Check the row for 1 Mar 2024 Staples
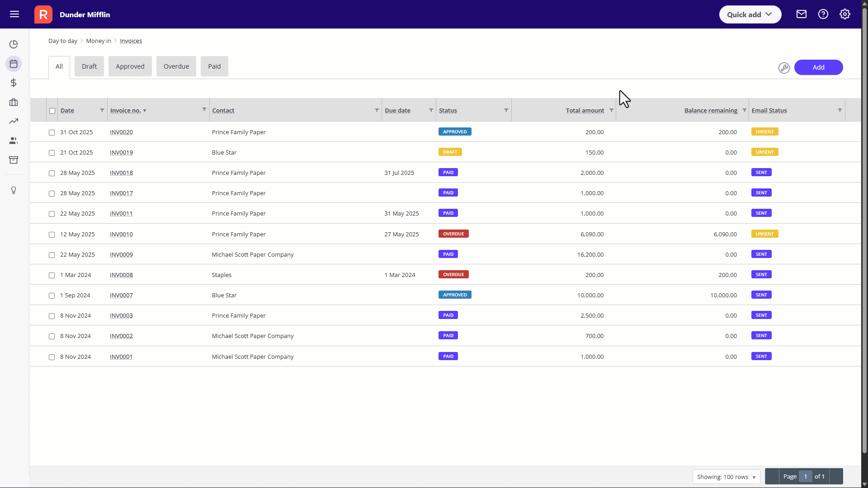Screen dimensions: 868x488 pos(52,276)
